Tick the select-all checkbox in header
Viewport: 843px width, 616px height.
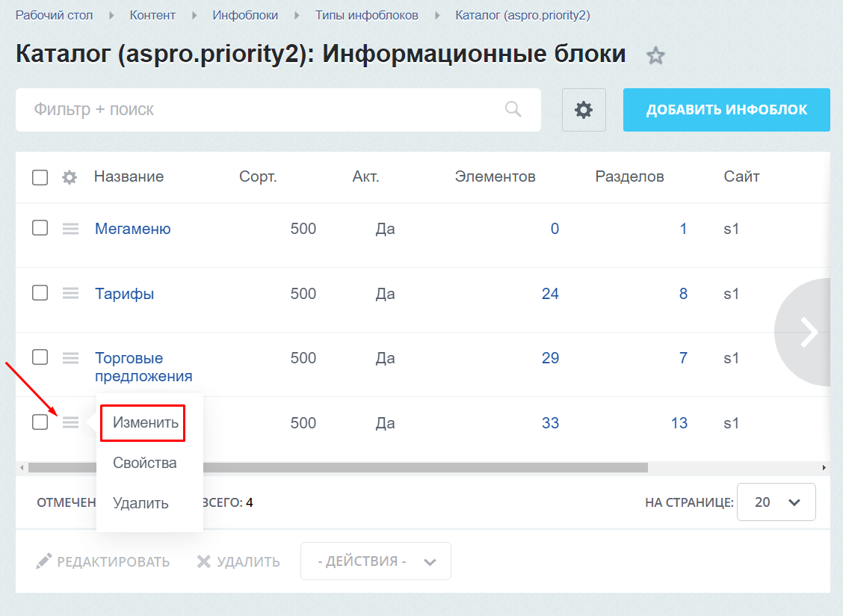coord(40,177)
